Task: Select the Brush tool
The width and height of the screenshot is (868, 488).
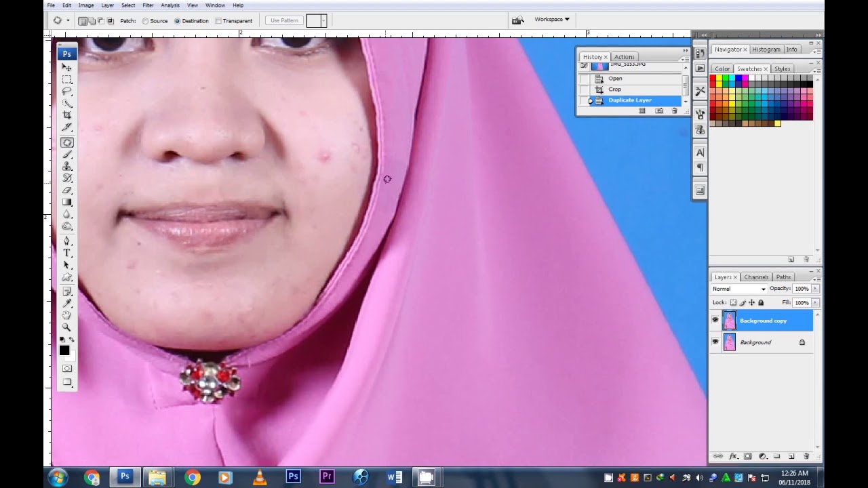Action: click(x=66, y=155)
